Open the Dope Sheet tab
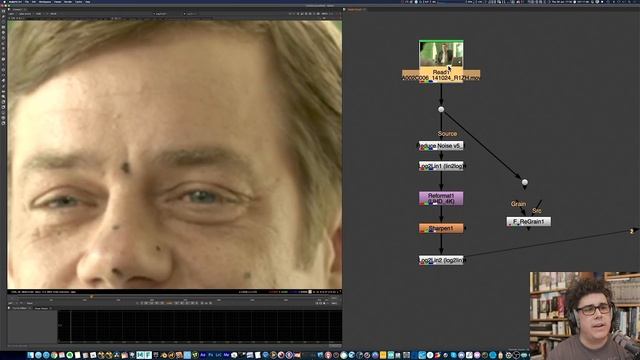This screenshot has width=640, height=360. pos(42,308)
